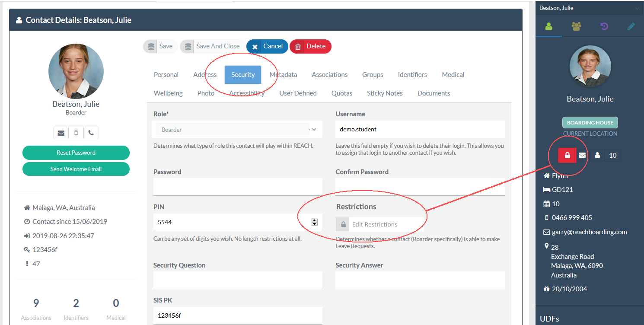Open the group associations icon in sidebar
Image resolution: width=644 pixels, height=325 pixels.
576,26
